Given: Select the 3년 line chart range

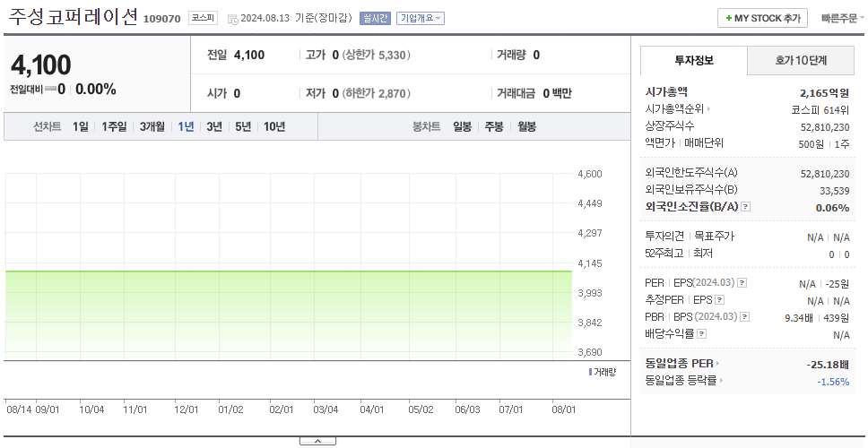Looking at the screenshot, I should click(214, 126).
